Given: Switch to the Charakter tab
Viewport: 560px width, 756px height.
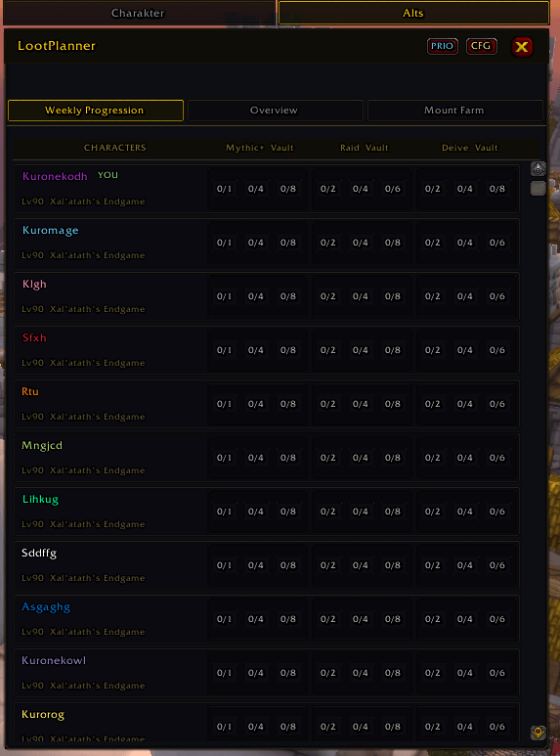Looking at the screenshot, I should pos(139,13).
